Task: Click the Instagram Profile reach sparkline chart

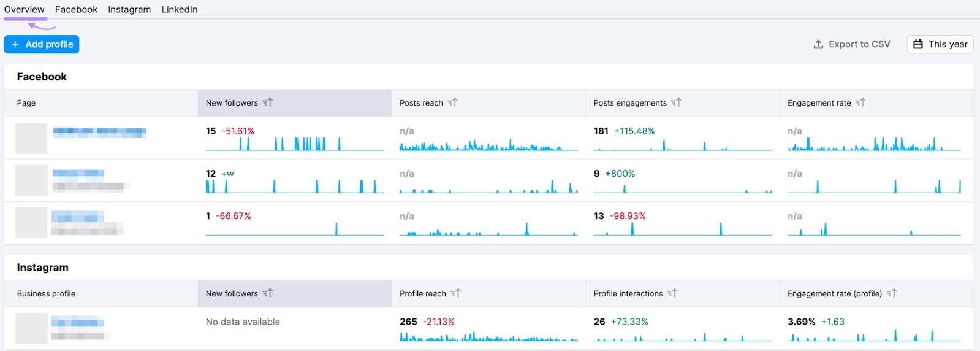Action: point(488,337)
